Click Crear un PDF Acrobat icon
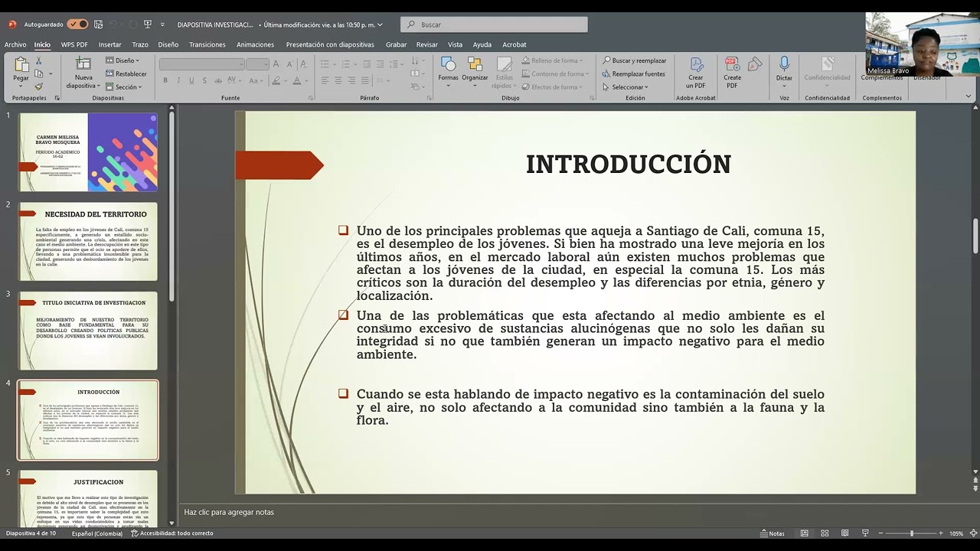The image size is (980, 551). [695, 73]
